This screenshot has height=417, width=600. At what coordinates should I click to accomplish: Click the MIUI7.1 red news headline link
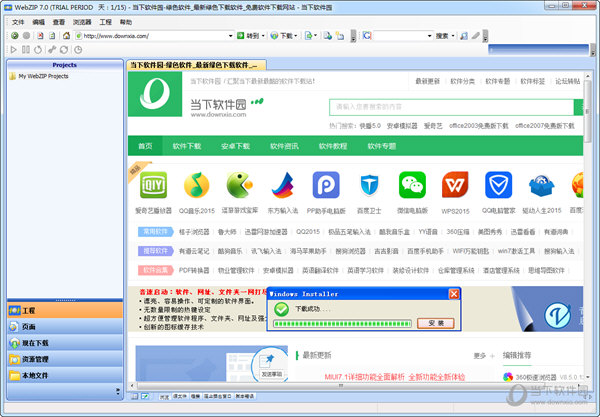pyautogui.click(x=395, y=377)
